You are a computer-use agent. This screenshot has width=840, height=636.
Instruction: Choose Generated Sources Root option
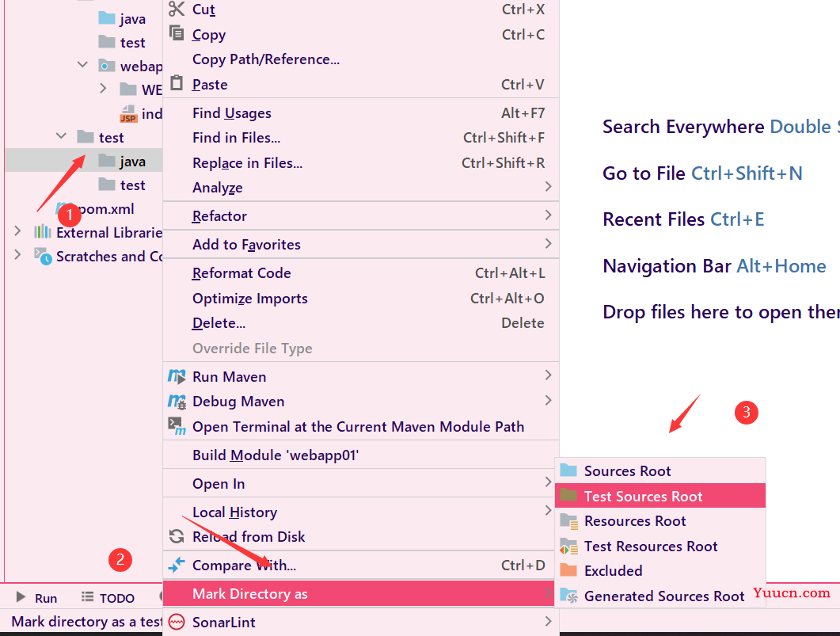tap(660, 596)
